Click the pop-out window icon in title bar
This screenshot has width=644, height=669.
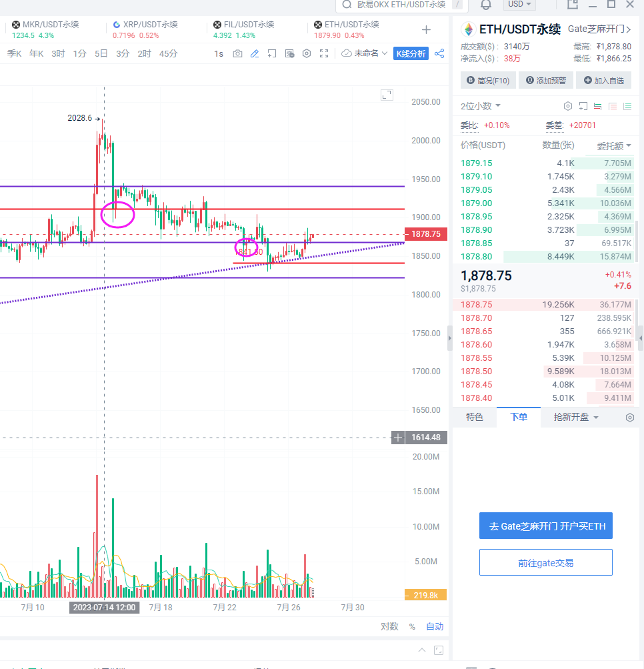[x=573, y=4]
